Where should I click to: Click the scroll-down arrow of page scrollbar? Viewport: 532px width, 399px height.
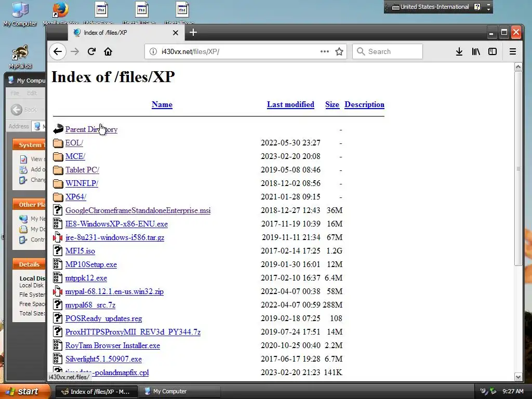[x=518, y=377]
